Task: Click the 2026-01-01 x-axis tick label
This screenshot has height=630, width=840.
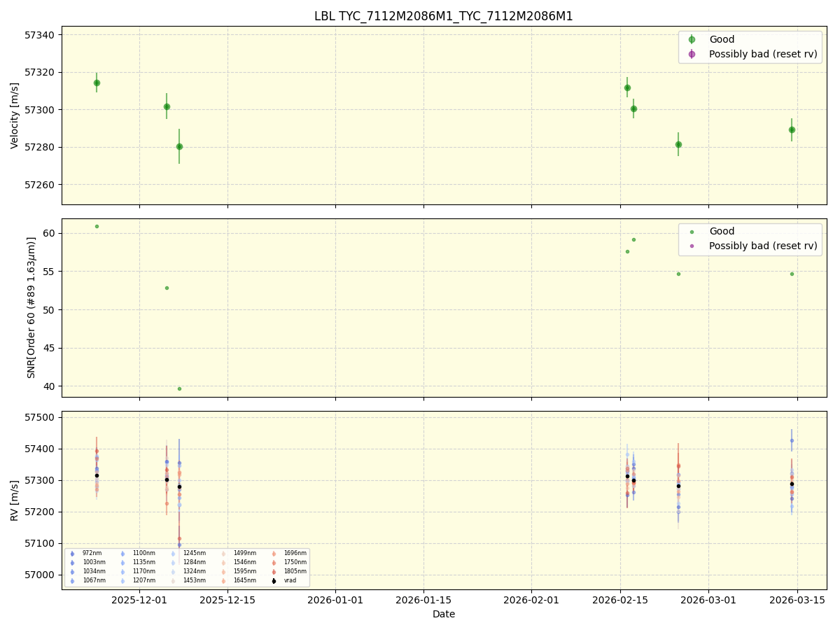Action: click(335, 600)
